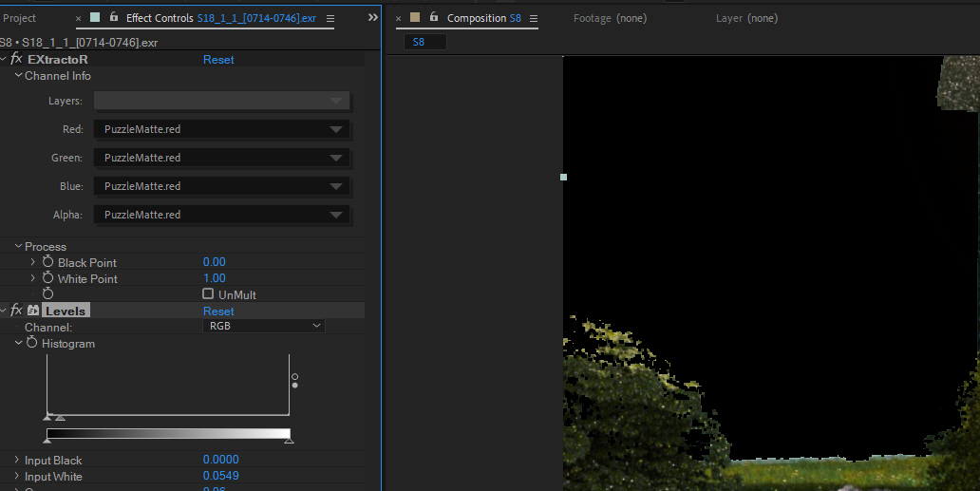Select the Composition S8 tab
980x491 pixels.
tap(483, 18)
